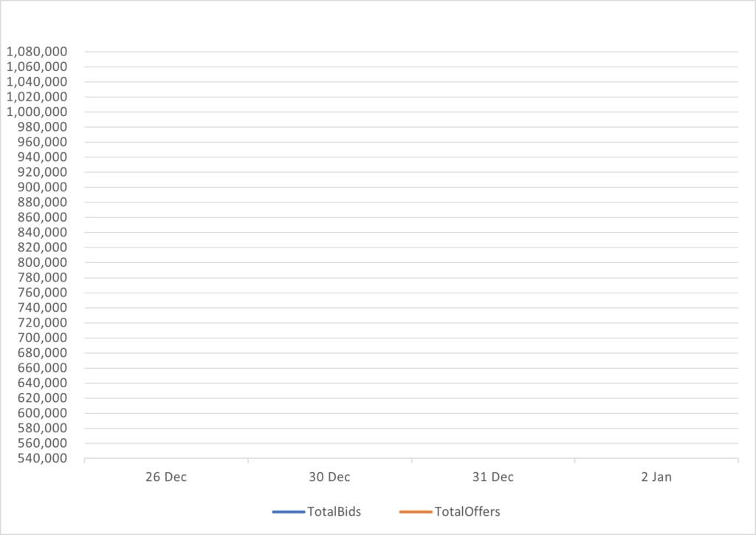
Task: Click the 1,040,000 y-axis label
Action: [37, 82]
